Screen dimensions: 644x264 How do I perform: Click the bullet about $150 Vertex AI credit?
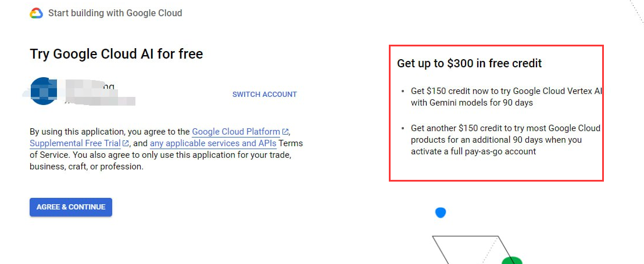[x=506, y=97]
